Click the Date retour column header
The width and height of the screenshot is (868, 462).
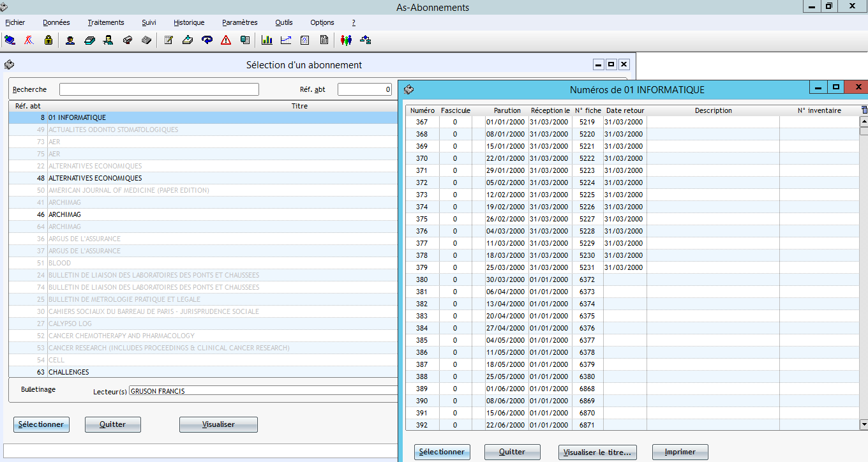pos(625,110)
